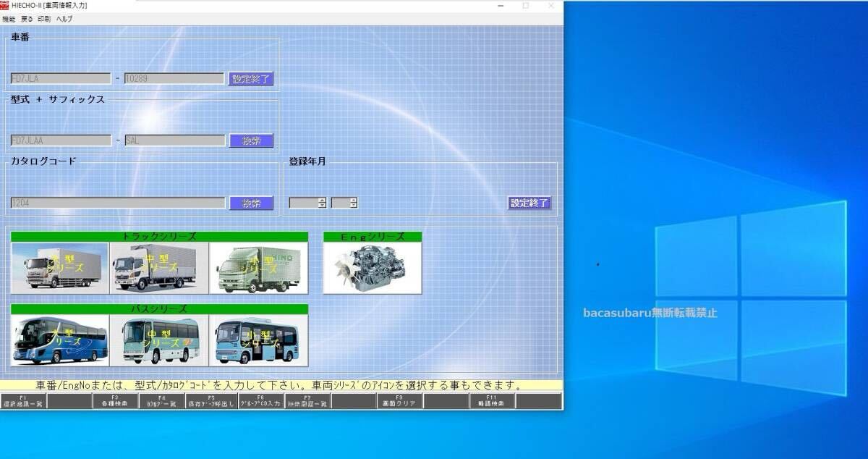
Task: Click the トラックシリーズ green header
Action: tap(159, 236)
